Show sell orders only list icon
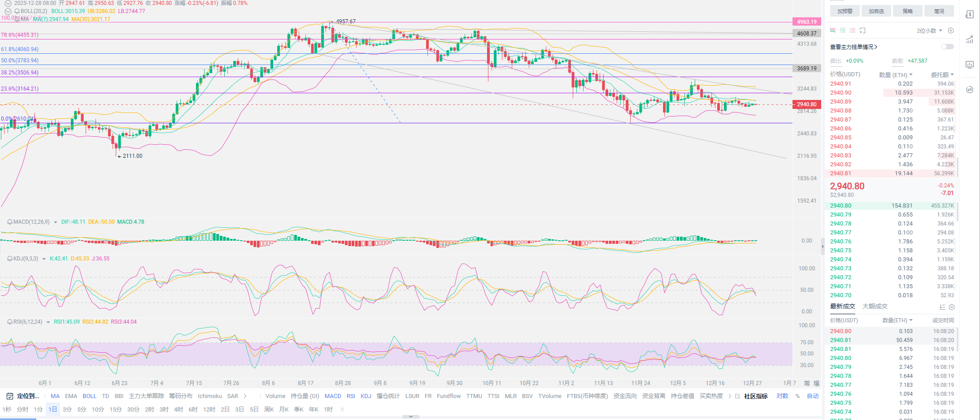Viewport: 980px width, 420px height. (x=853, y=30)
